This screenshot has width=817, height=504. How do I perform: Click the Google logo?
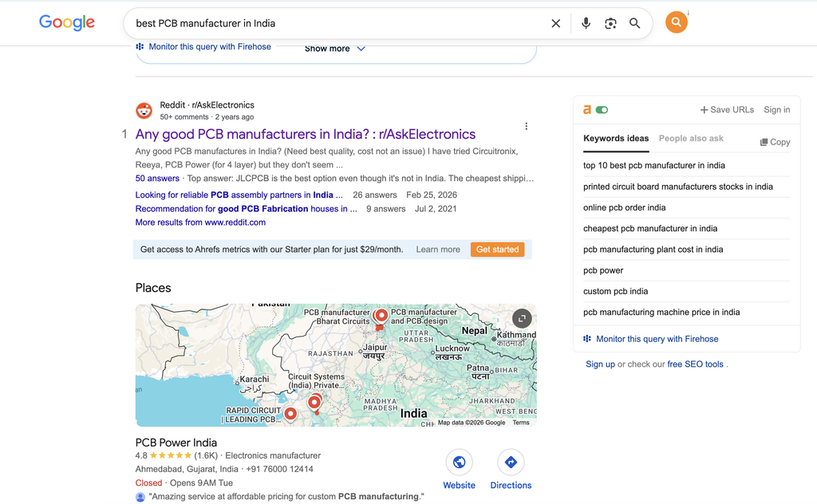coord(67,22)
